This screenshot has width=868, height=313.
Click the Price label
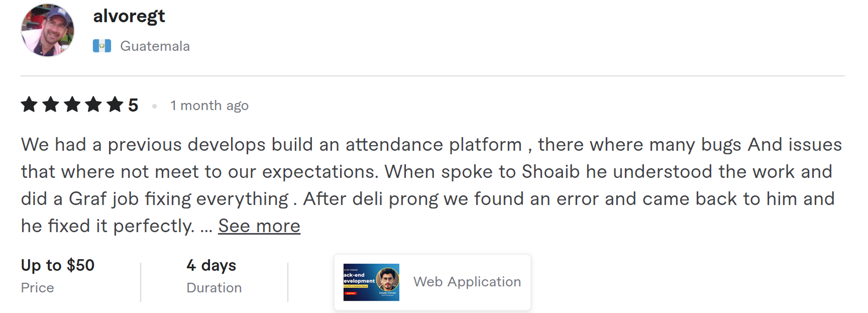pyautogui.click(x=37, y=288)
